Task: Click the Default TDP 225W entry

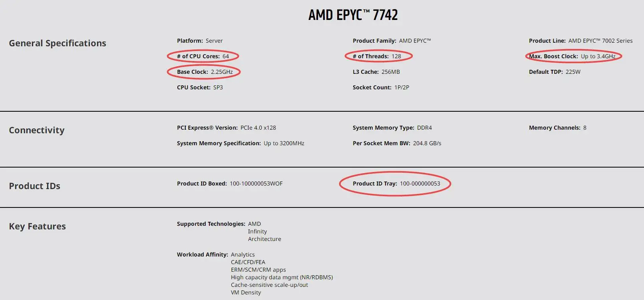Action: click(x=555, y=72)
